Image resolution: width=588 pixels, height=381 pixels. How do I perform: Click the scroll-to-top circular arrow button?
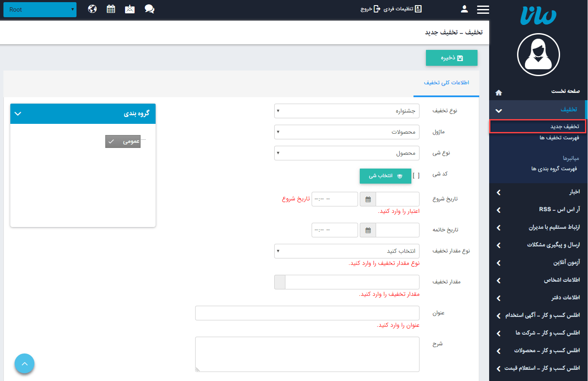pos(24,363)
